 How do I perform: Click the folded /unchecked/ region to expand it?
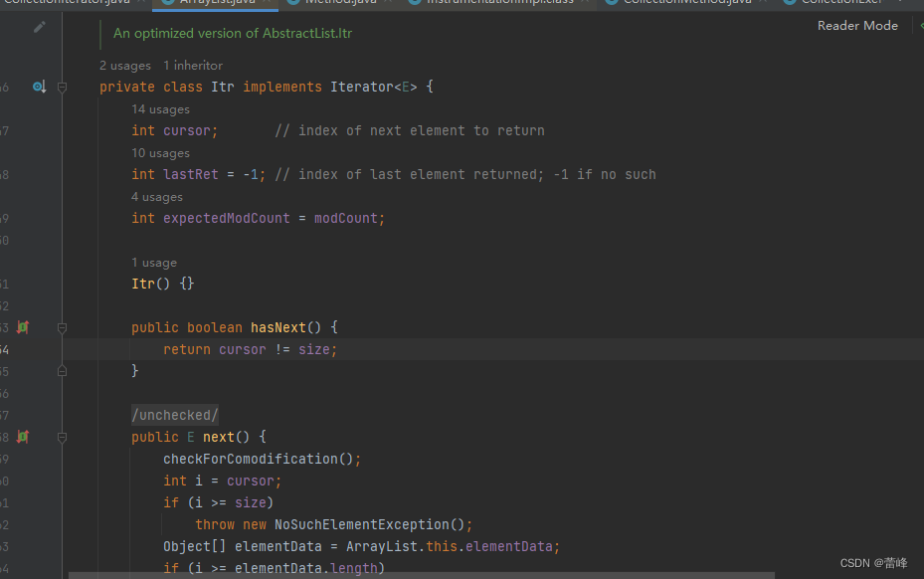click(x=174, y=414)
